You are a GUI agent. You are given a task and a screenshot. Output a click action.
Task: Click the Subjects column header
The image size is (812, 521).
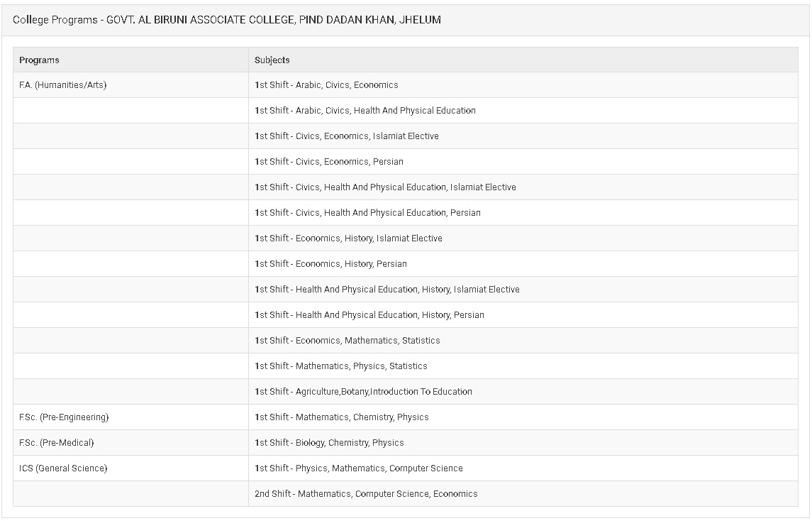tap(523, 60)
